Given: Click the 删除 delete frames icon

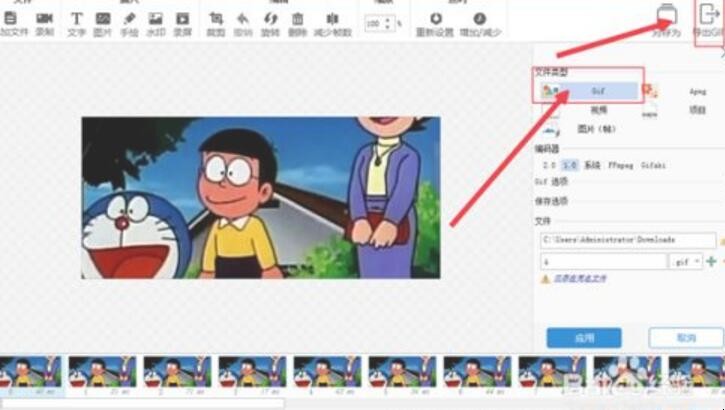Looking at the screenshot, I should [x=297, y=18].
